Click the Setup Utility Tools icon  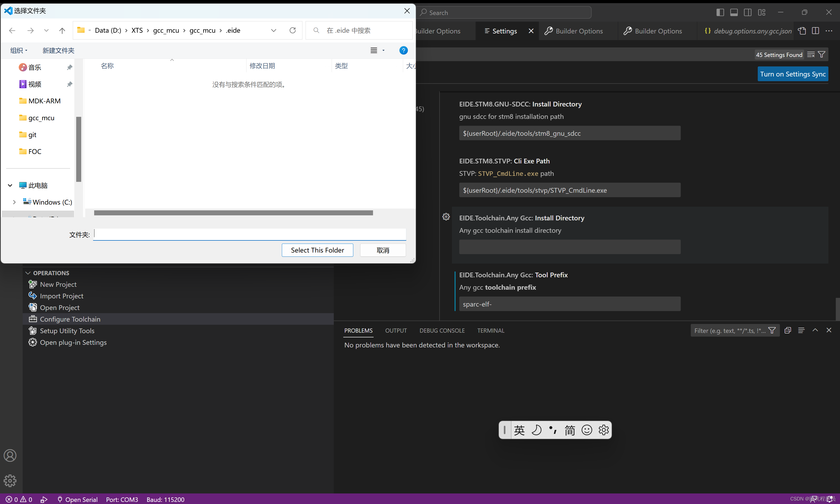33,331
